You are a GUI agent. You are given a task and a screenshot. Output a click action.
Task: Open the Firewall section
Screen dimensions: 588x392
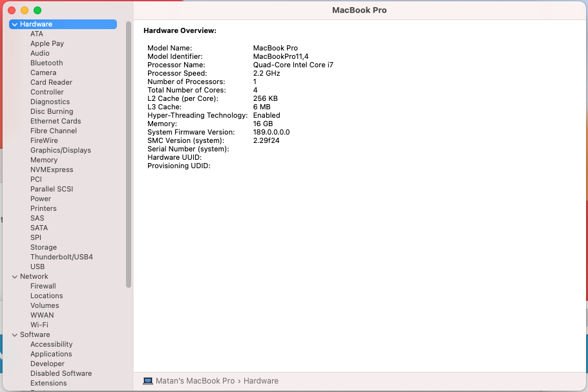click(43, 286)
